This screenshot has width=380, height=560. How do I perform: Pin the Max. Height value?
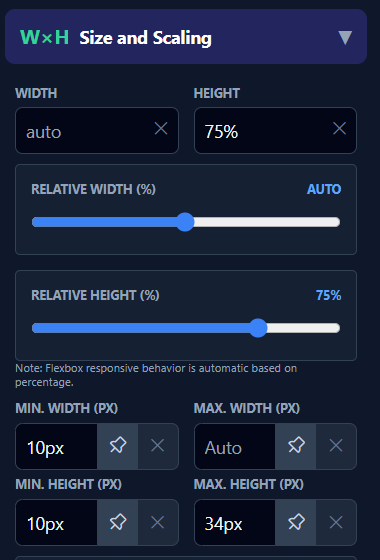pos(296,522)
